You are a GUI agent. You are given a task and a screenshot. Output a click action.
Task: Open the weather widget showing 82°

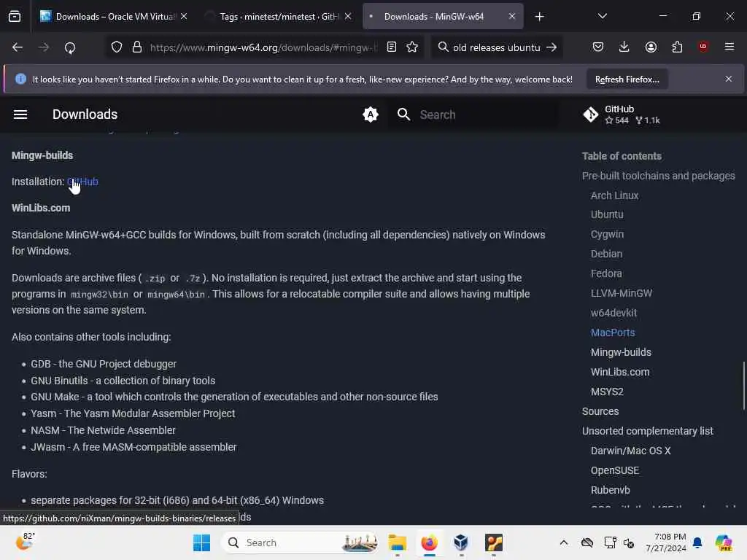26,541
